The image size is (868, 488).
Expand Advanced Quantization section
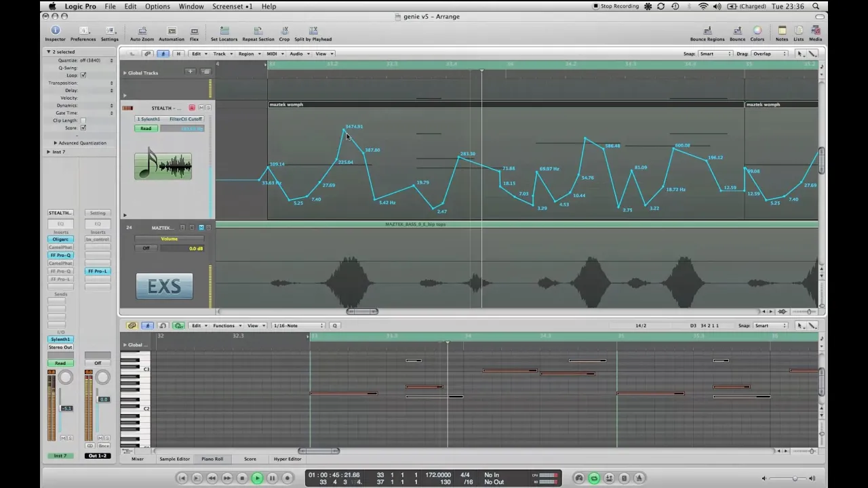pyautogui.click(x=56, y=143)
